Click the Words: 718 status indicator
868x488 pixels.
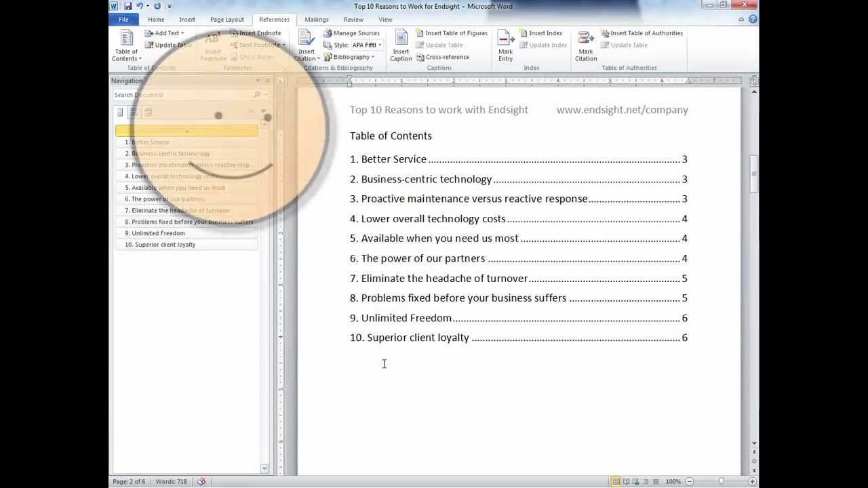[x=172, y=481]
